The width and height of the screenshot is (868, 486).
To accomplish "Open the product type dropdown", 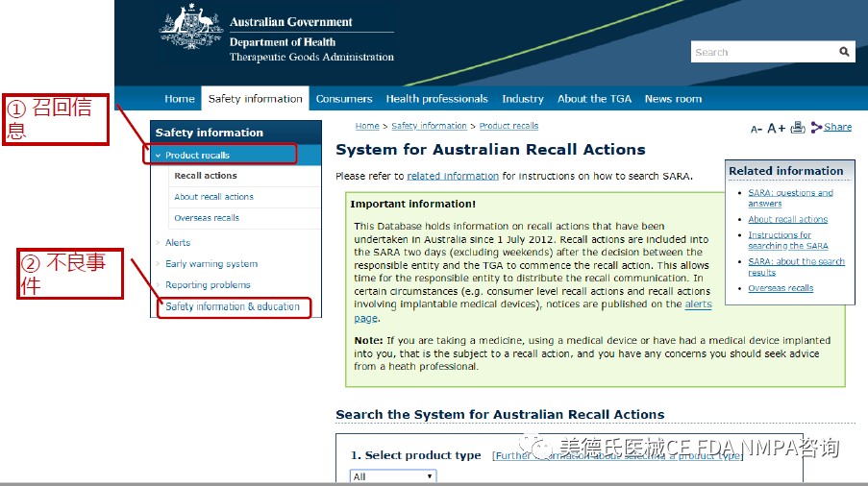I will [393, 476].
